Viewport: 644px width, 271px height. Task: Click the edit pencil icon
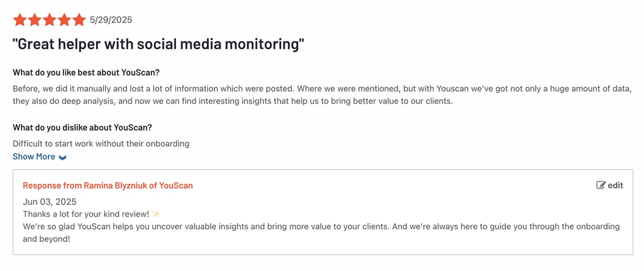pyautogui.click(x=601, y=186)
